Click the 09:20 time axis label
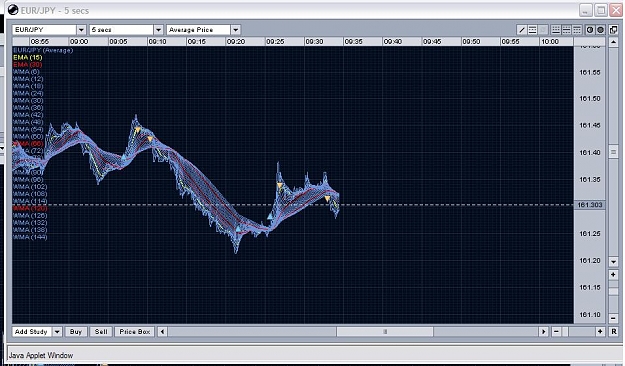625x366 pixels. coord(236,41)
